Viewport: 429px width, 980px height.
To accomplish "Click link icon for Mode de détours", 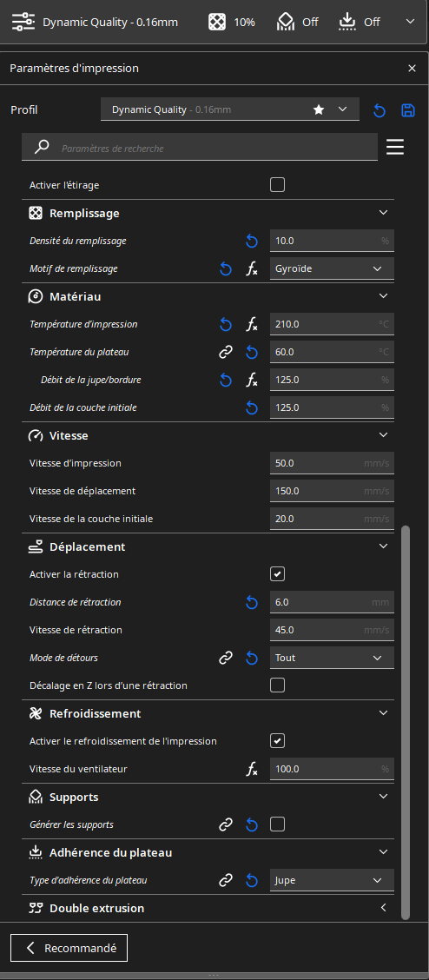I will tap(226, 658).
